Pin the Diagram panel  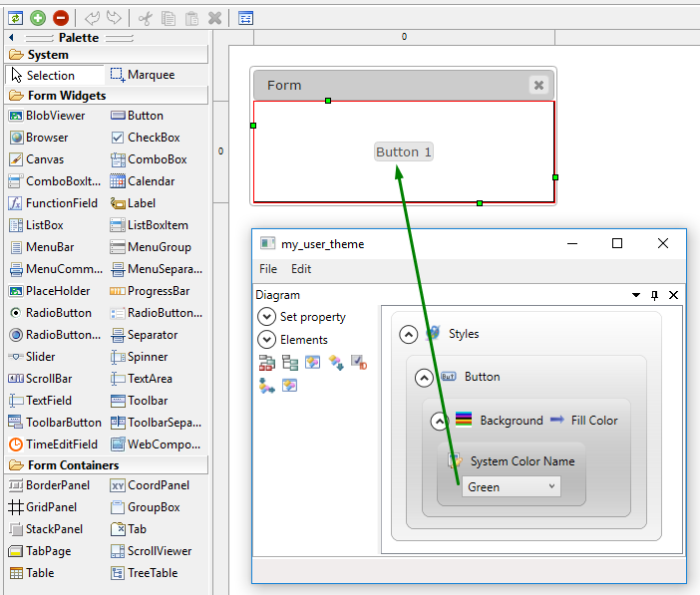pyautogui.click(x=654, y=295)
